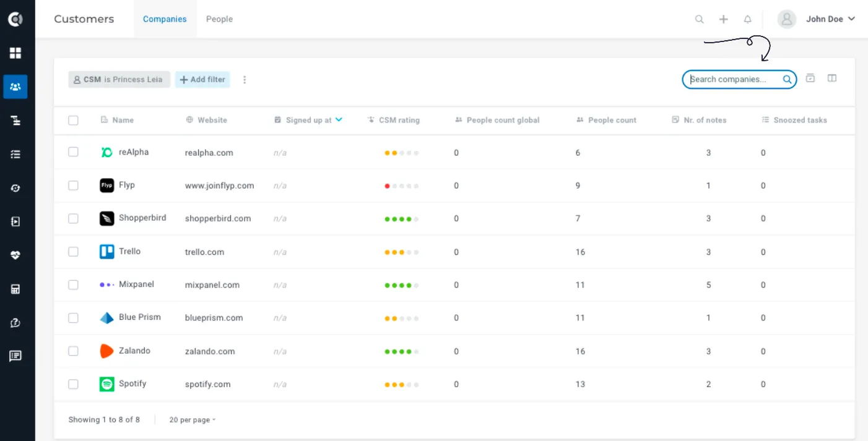Click the Signed up at sort arrow
This screenshot has width=868, height=441.
pos(339,120)
